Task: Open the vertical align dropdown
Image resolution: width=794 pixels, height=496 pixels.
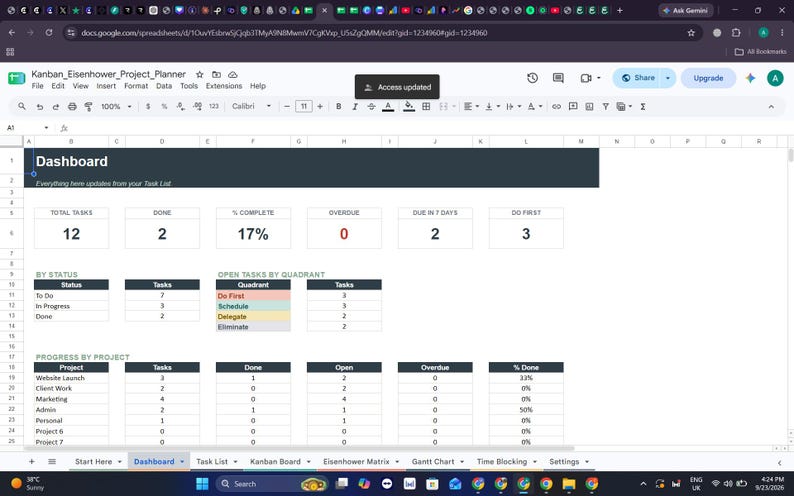Action: pos(492,106)
